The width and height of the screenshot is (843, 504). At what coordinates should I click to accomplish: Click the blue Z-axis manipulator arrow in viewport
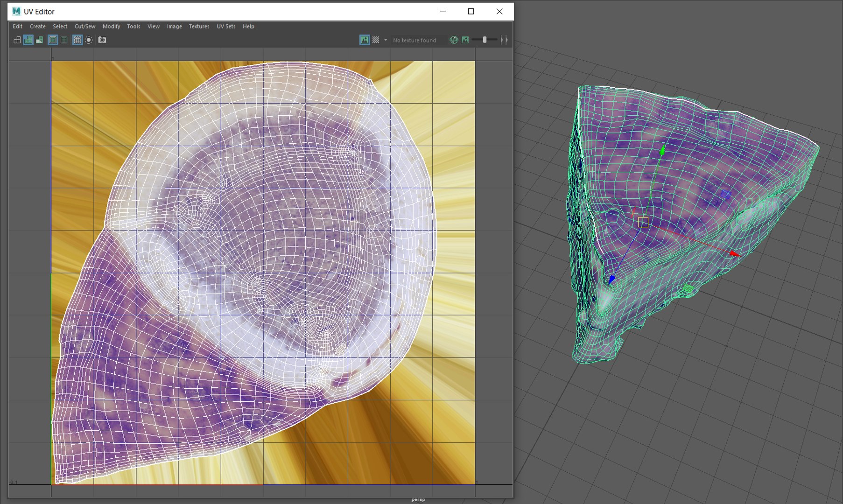click(x=611, y=279)
